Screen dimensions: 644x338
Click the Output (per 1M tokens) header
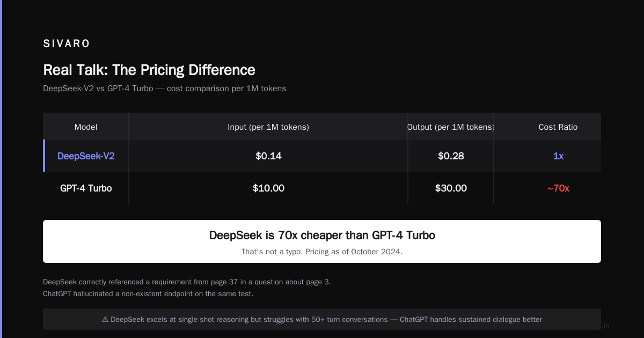pos(451,127)
